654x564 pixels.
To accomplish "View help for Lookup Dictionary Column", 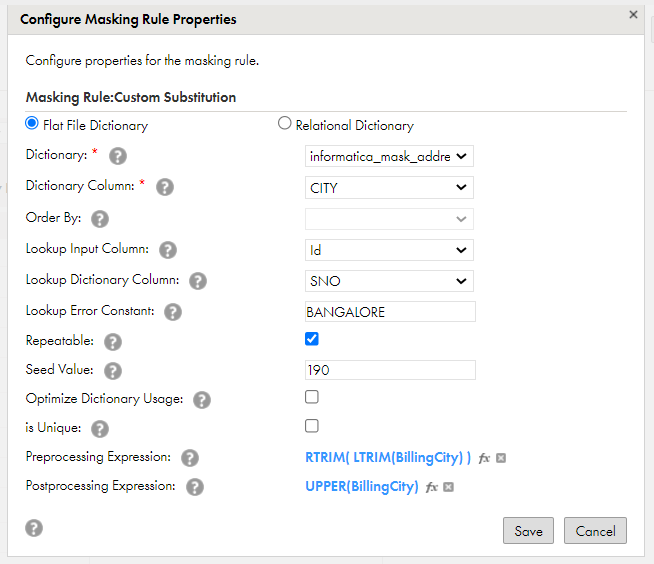I will pyautogui.click(x=198, y=281).
